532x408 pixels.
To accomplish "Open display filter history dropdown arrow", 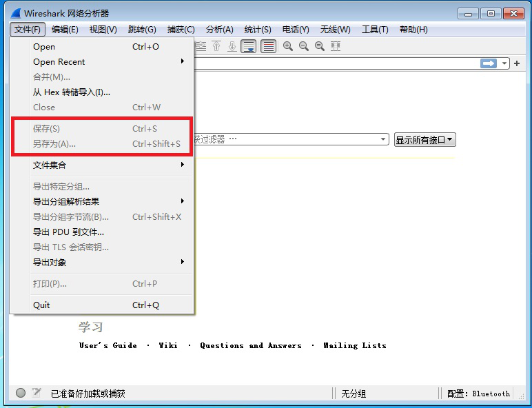I will (x=504, y=63).
